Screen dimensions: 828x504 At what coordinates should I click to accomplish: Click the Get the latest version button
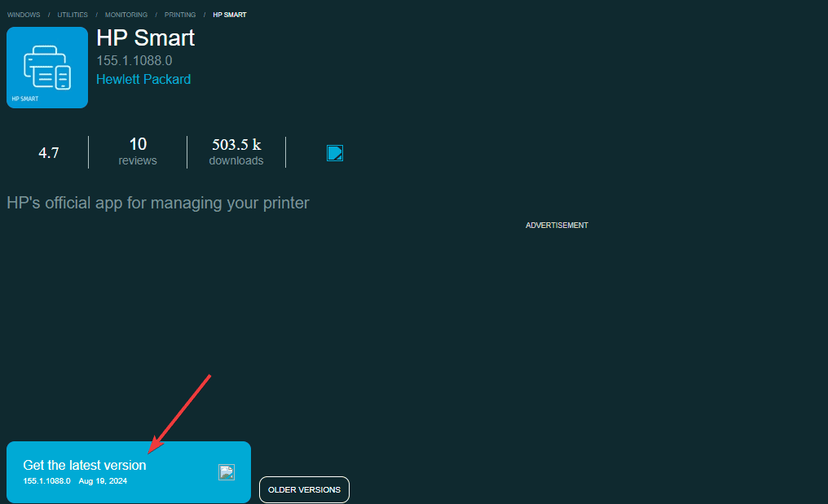[129, 471]
